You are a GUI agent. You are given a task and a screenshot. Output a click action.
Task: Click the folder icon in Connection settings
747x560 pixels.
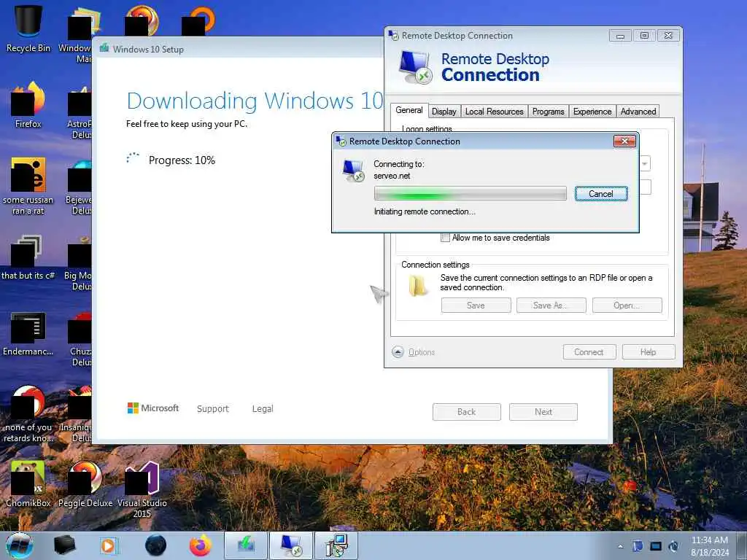pyautogui.click(x=418, y=286)
